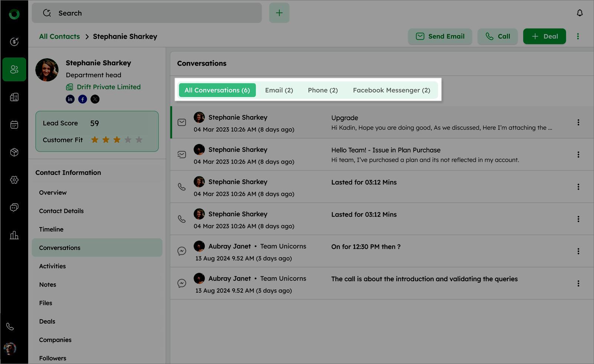Click the Send Email button
594x364 pixels.
[440, 36]
